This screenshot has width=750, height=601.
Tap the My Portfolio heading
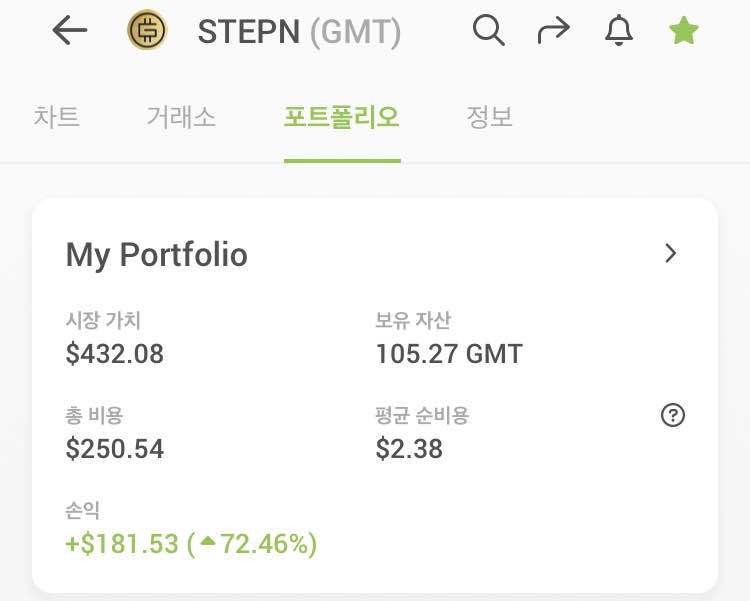pos(156,254)
